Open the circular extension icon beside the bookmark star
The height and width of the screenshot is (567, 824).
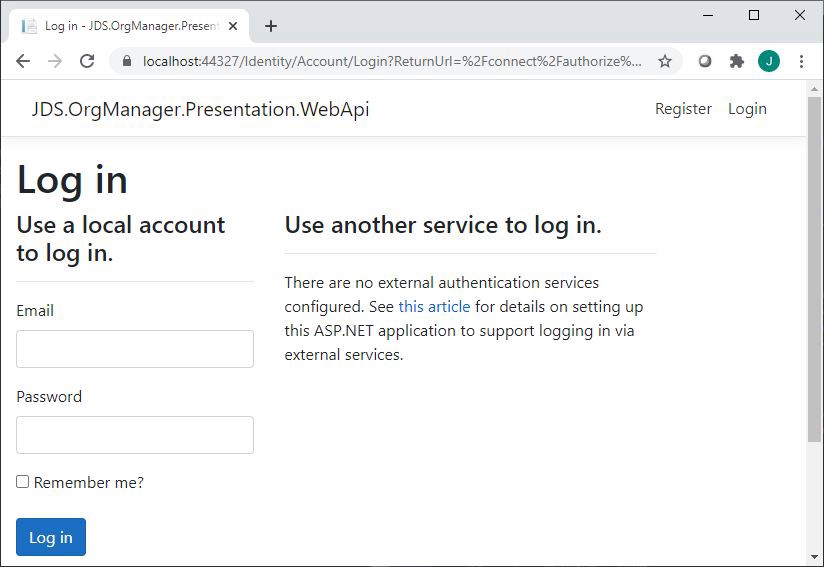(x=705, y=61)
